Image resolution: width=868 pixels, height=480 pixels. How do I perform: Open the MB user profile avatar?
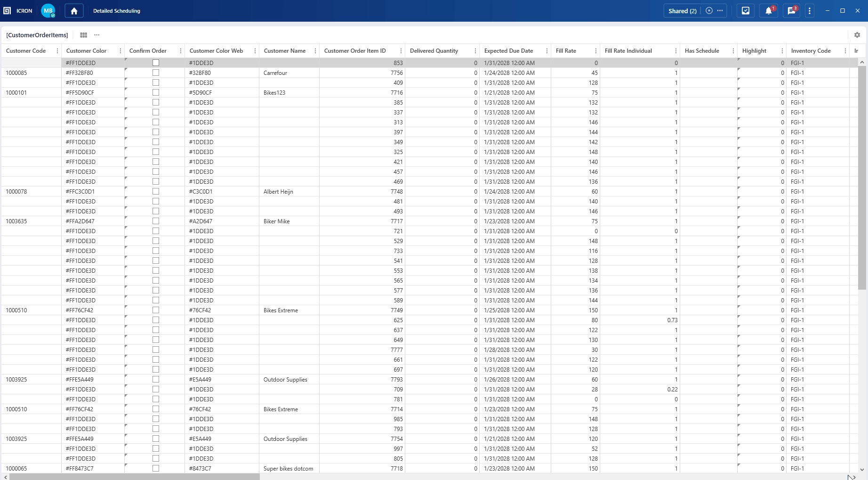[48, 11]
